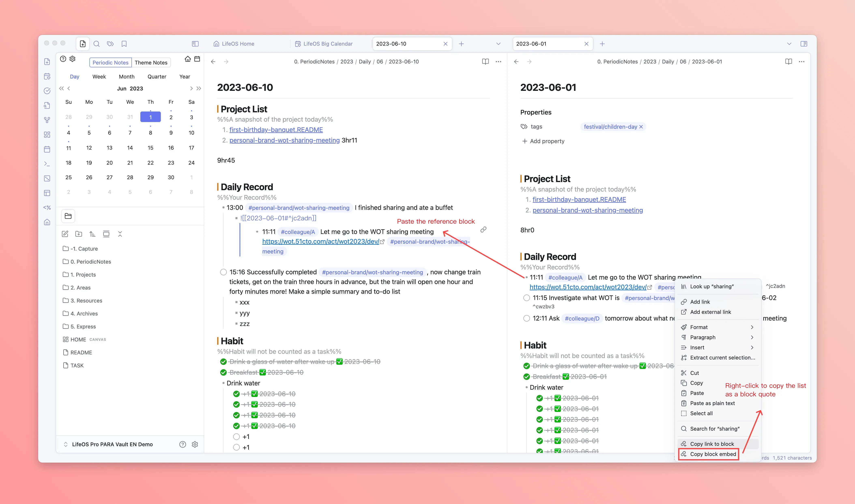Click the Theme Notes button
The height and width of the screenshot is (504, 855).
151,62
